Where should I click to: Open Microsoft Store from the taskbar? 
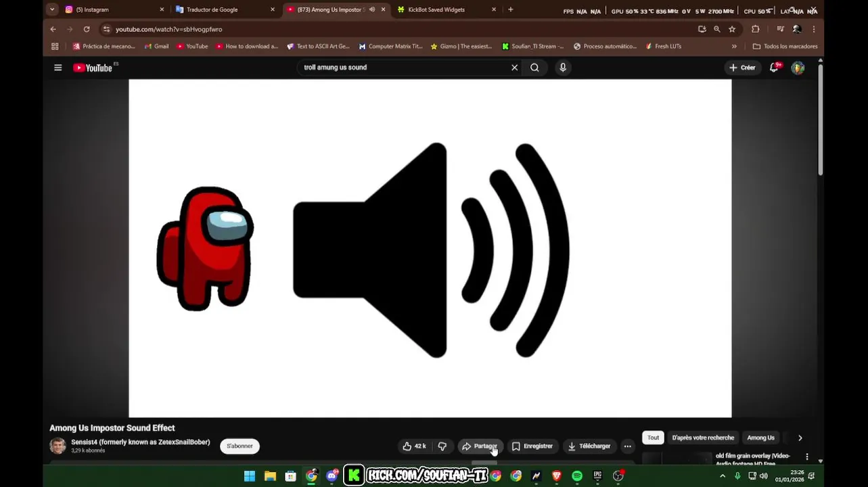290,476
